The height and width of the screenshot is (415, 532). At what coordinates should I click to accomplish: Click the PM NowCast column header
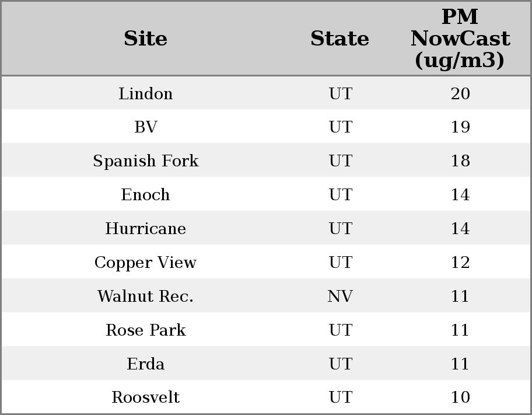point(460,39)
